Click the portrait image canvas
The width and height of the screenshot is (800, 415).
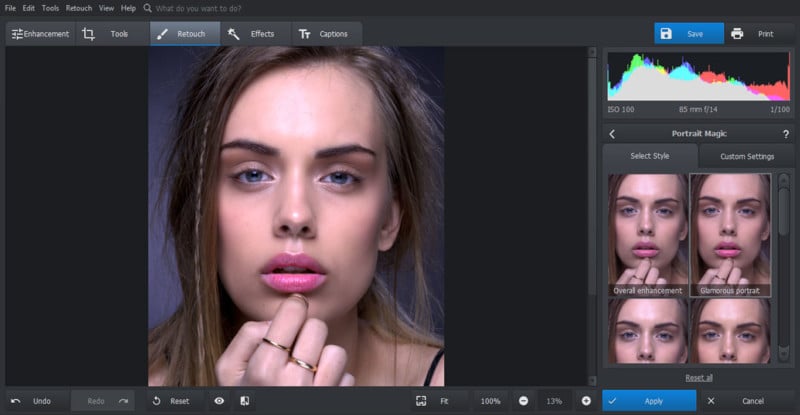[x=296, y=216]
